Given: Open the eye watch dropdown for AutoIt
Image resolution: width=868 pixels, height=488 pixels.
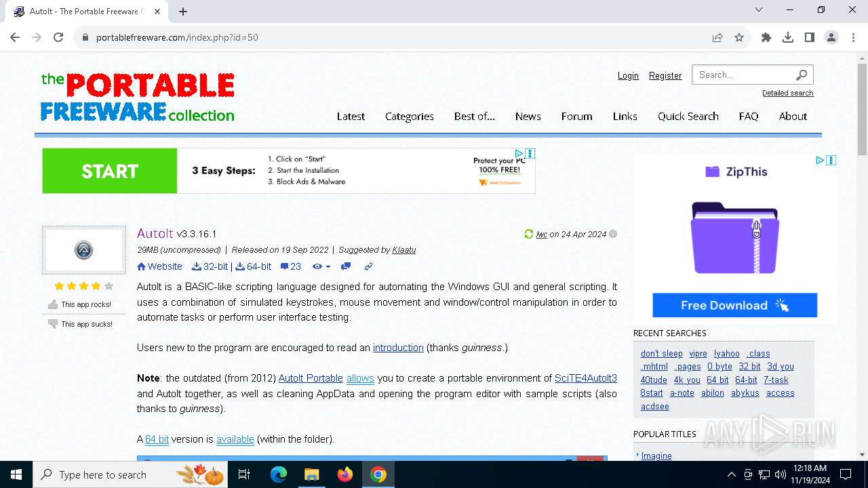Looking at the screenshot, I should tap(321, 266).
